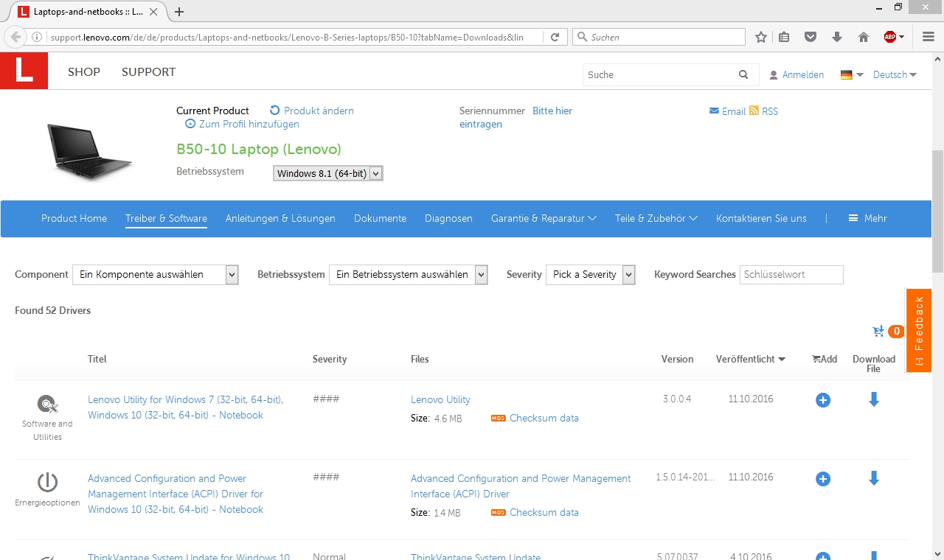Screen dimensions: 944x560
Task: Open Firefox home page icon
Action: coord(864,37)
